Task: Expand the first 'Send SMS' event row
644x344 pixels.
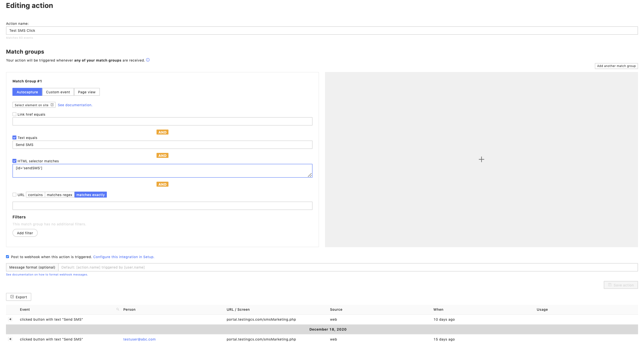Action: point(10,319)
